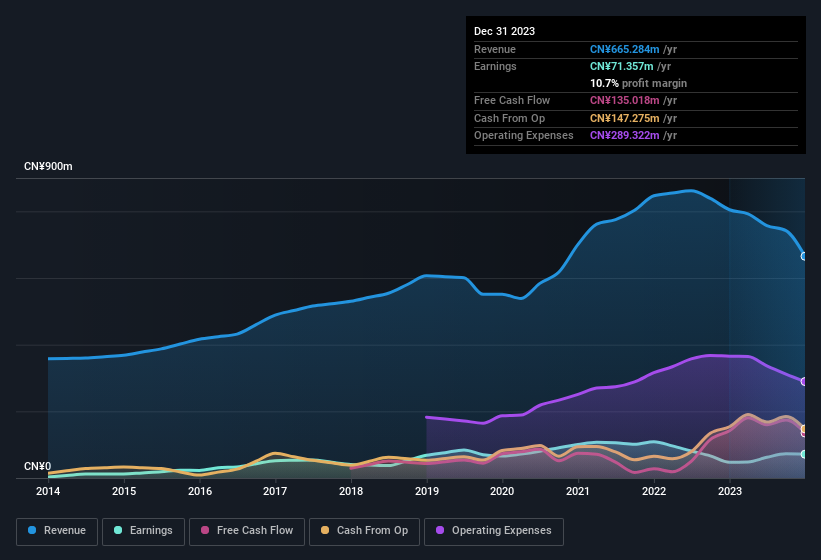821x560 pixels.
Task: Click the Cash From Op label in tooltip
Action: click(x=509, y=118)
